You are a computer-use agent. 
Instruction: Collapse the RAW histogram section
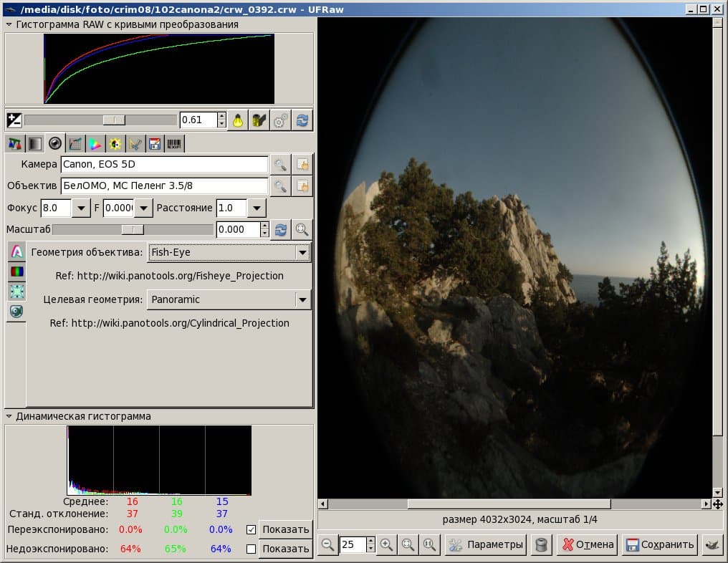click(9, 24)
